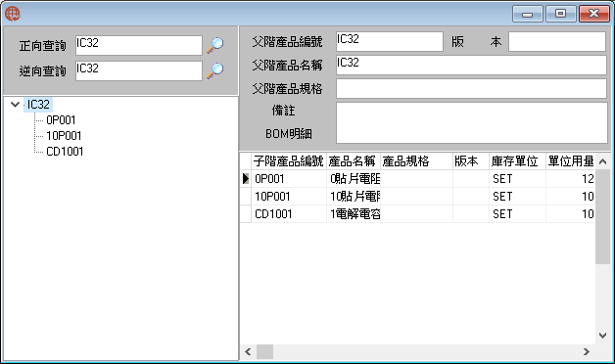Click the reverse query magnifier icon
This screenshot has height=364, width=615.
click(x=214, y=70)
